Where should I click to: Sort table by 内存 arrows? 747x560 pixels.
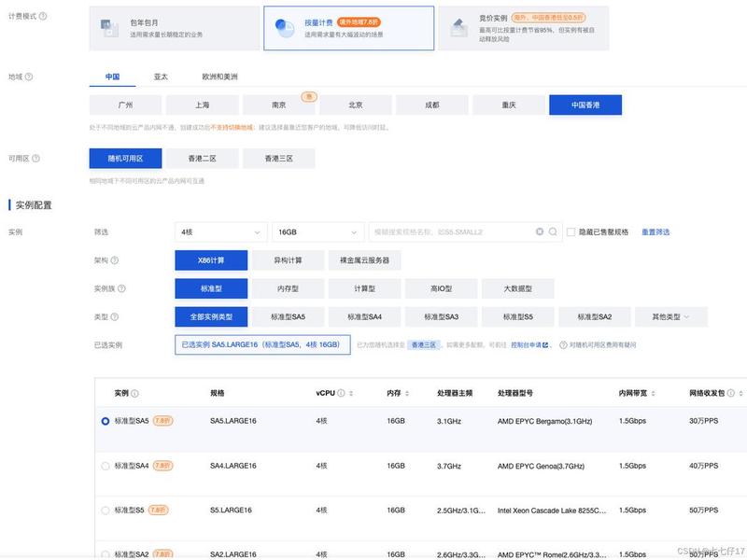[407, 393]
